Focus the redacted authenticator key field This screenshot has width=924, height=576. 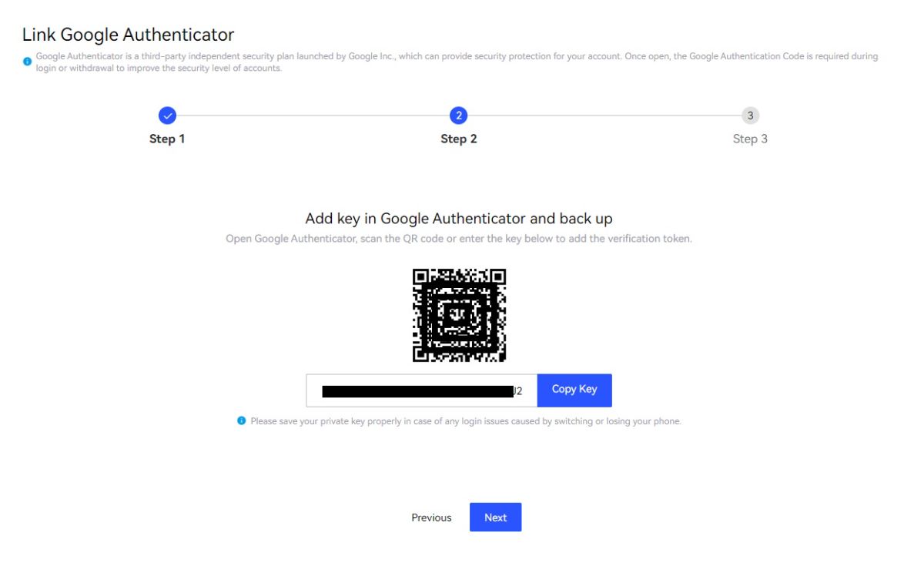[421, 390]
